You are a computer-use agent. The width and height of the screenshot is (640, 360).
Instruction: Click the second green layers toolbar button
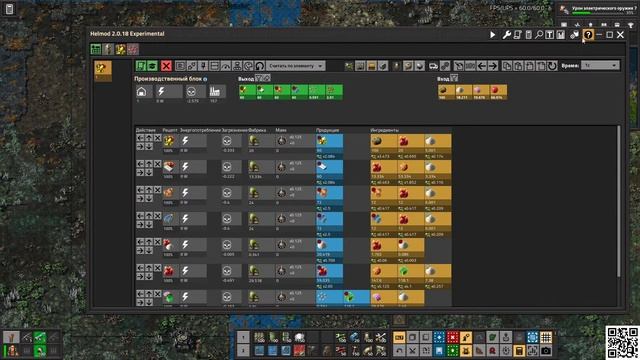point(152,66)
